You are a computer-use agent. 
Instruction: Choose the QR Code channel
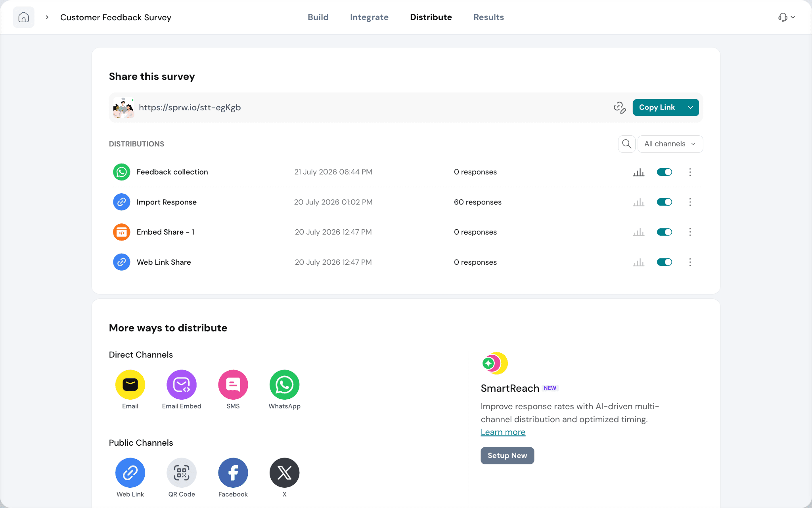point(182,473)
